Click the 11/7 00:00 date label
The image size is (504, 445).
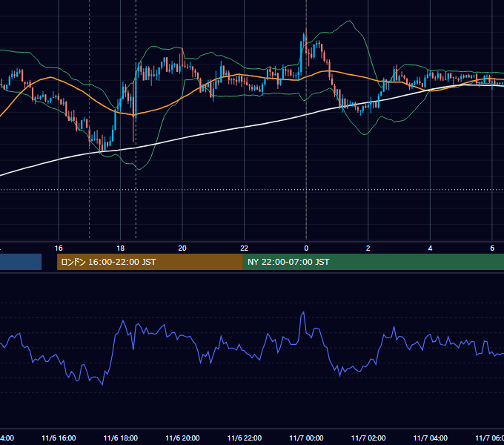click(306, 438)
